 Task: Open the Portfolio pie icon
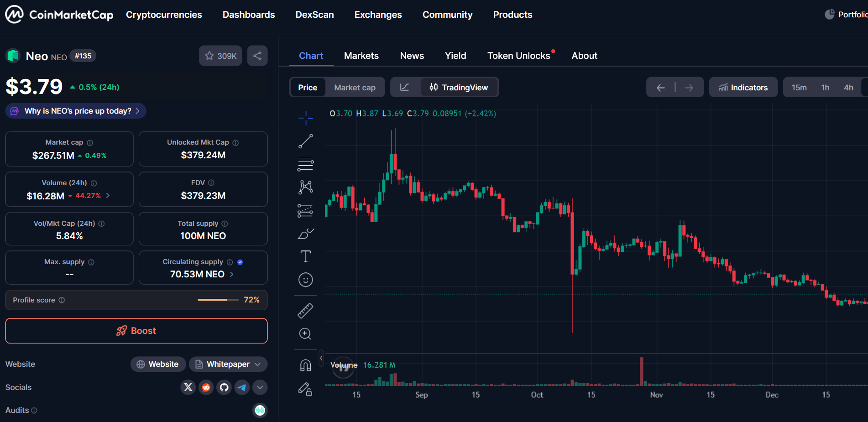pyautogui.click(x=830, y=15)
